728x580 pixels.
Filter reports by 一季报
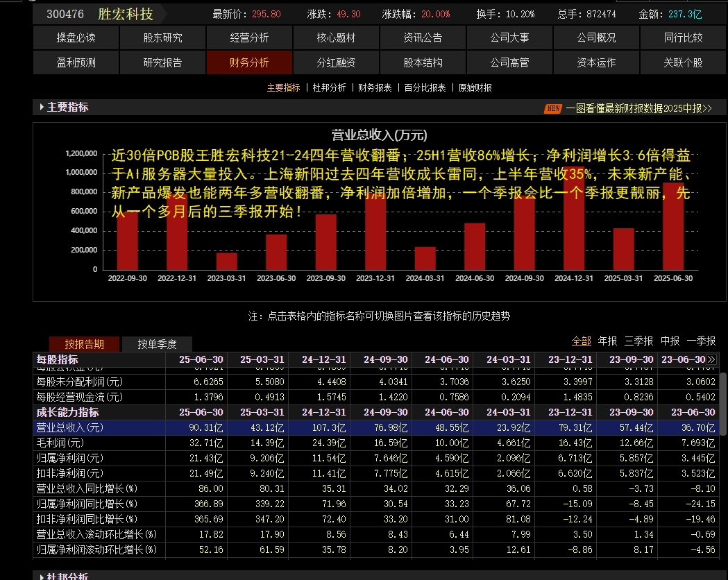point(701,341)
